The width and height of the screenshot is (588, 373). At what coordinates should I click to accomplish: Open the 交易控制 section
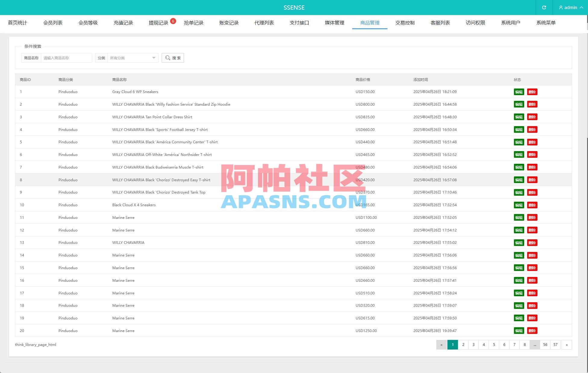click(x=405, y=22)
